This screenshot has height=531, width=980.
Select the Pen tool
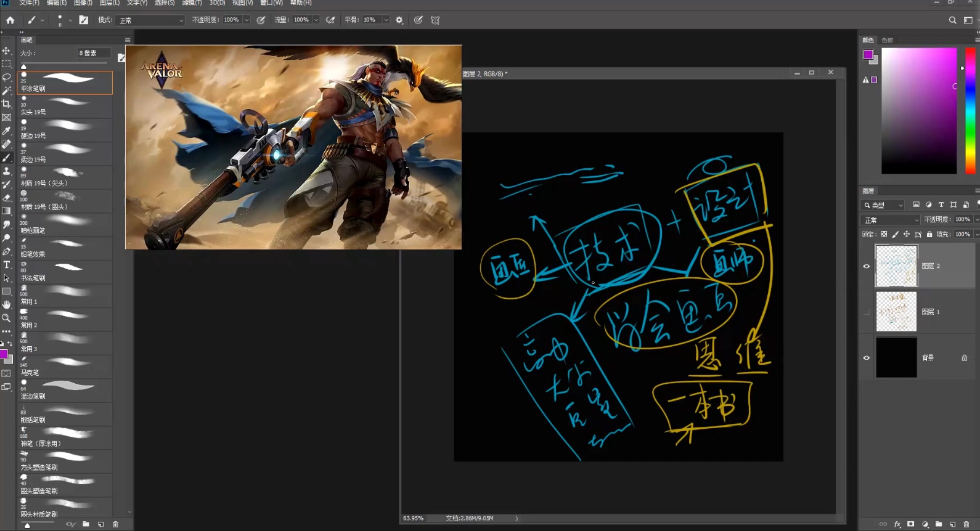pos(6,251)
